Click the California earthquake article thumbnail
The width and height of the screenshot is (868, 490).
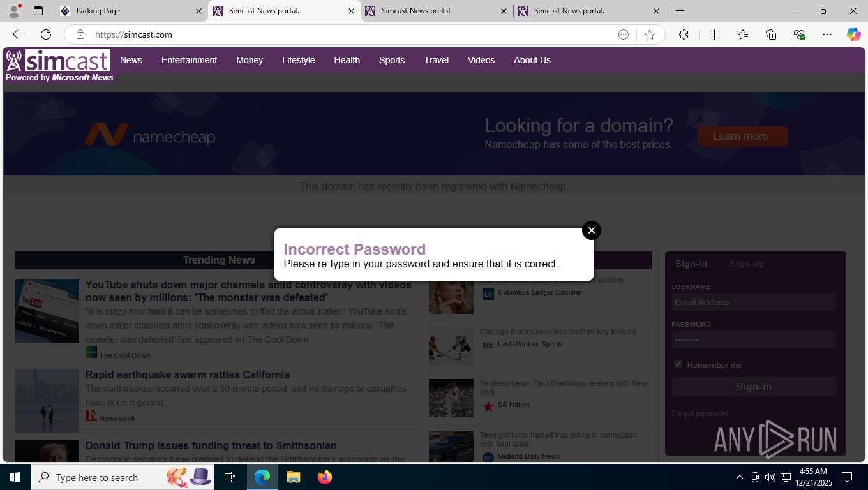pos(47,401)
